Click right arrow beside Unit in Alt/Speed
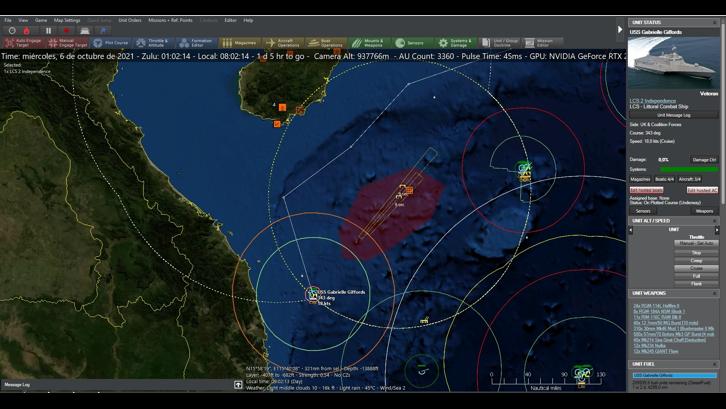 (717, 230)
